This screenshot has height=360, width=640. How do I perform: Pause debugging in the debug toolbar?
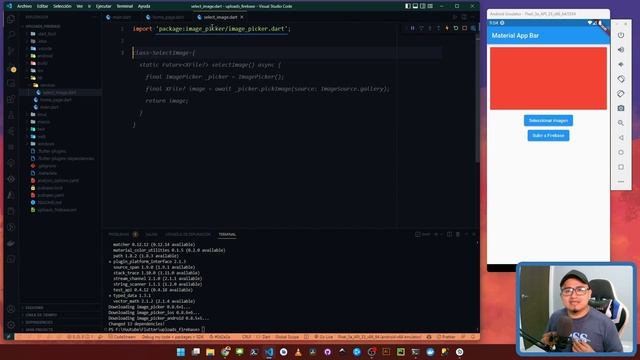point(413,28)
